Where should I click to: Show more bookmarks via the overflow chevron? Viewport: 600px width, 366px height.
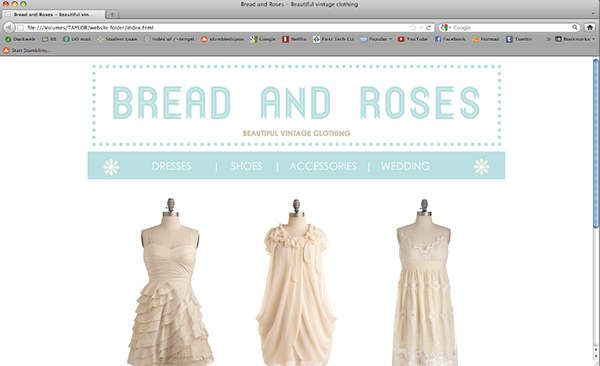coord(549,39)
